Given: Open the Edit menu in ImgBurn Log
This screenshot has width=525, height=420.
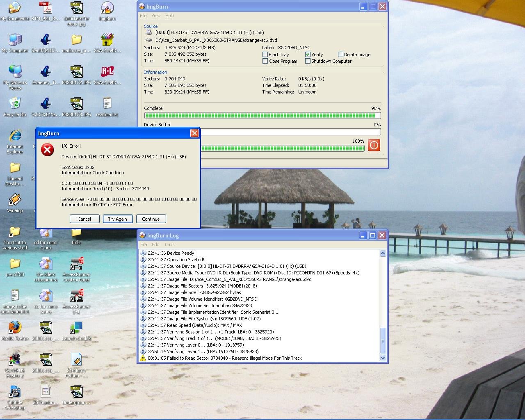Looking at the screenshot, I should (155, 244).
